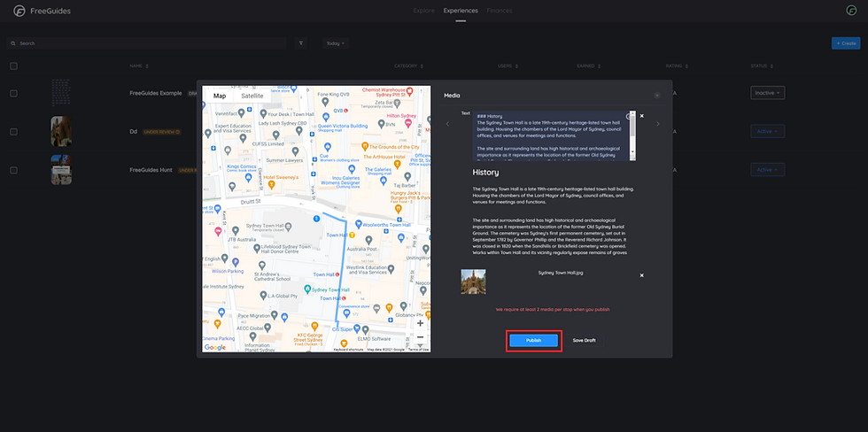
Task: Switch to the Finances tab
Action: point(500,11)
